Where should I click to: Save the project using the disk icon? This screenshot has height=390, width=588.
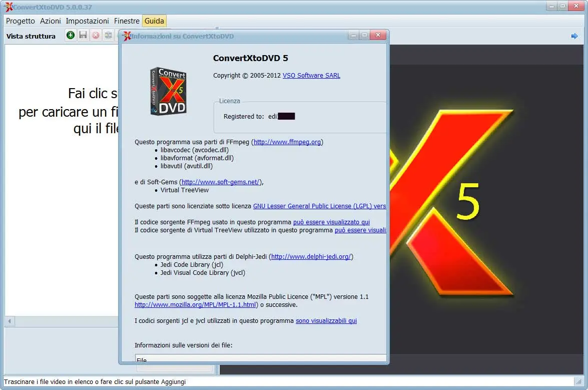coord(83,36)
